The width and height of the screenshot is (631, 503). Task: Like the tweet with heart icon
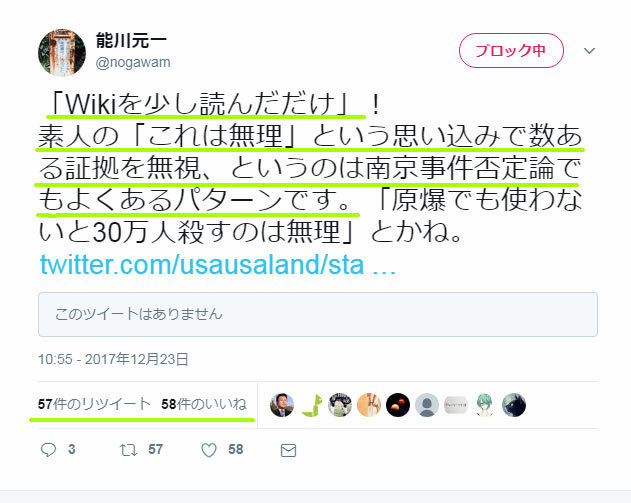pos(209,450)
